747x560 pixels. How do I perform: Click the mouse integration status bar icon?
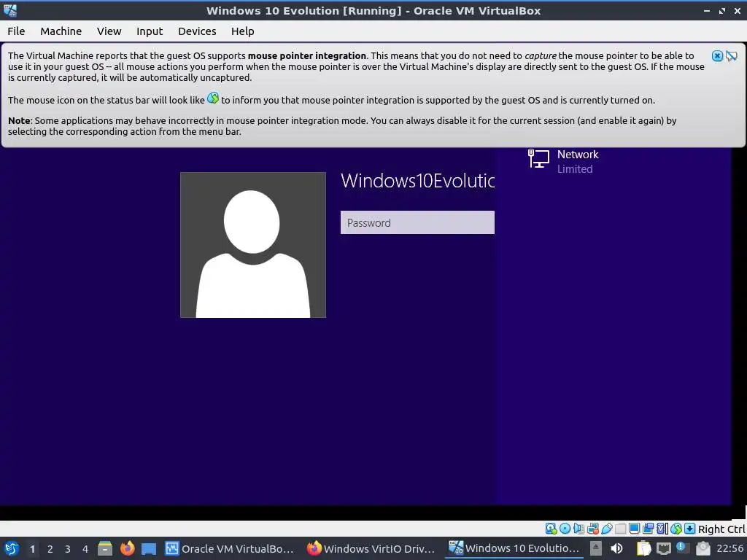click(x=676, y=529)
